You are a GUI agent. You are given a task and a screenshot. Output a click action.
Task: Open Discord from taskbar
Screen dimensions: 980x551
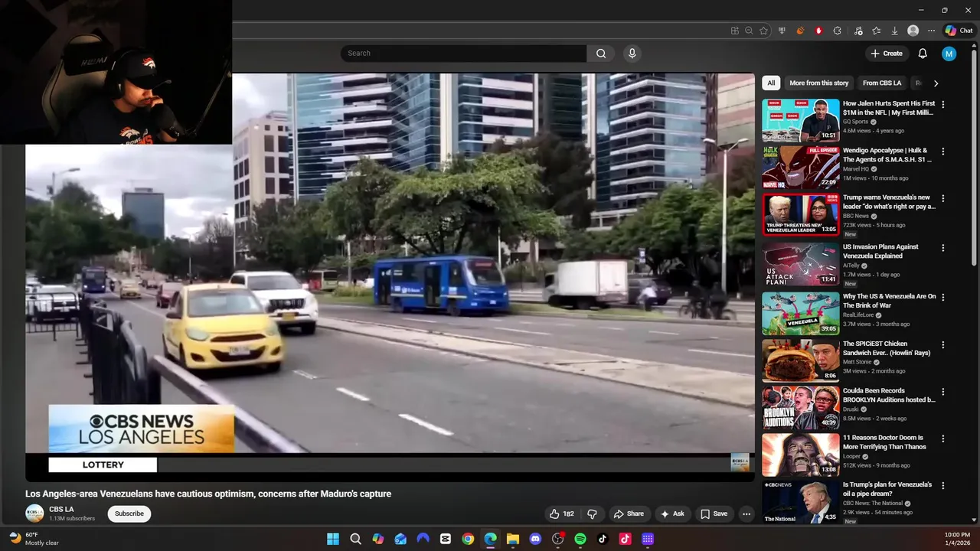coord(535,539)
